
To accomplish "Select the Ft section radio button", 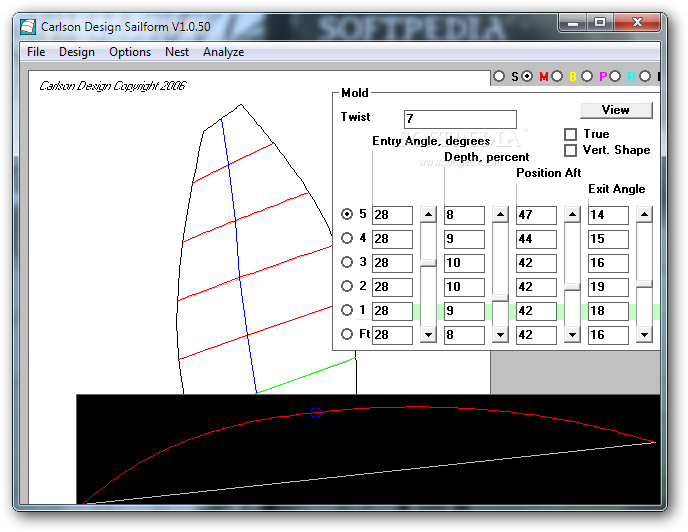I will tap(347, 334).
